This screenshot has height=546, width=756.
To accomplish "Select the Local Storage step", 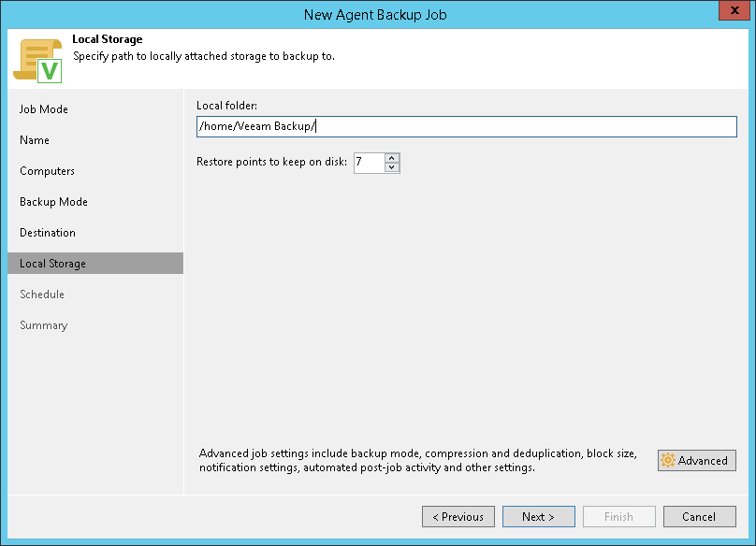I will [x=52, y=264].
